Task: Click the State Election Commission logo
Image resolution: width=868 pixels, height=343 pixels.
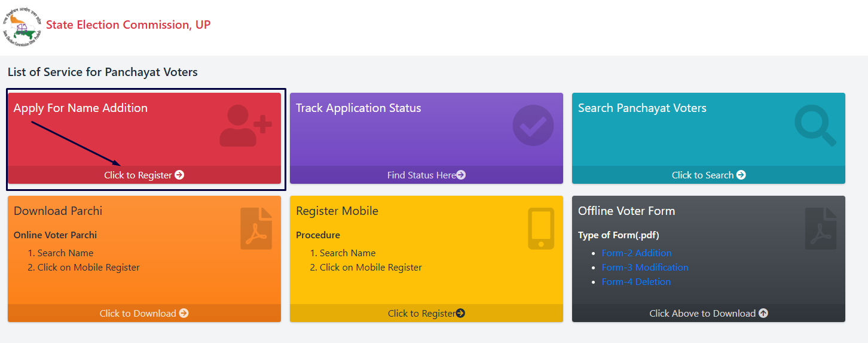Action: click(23, 25)
